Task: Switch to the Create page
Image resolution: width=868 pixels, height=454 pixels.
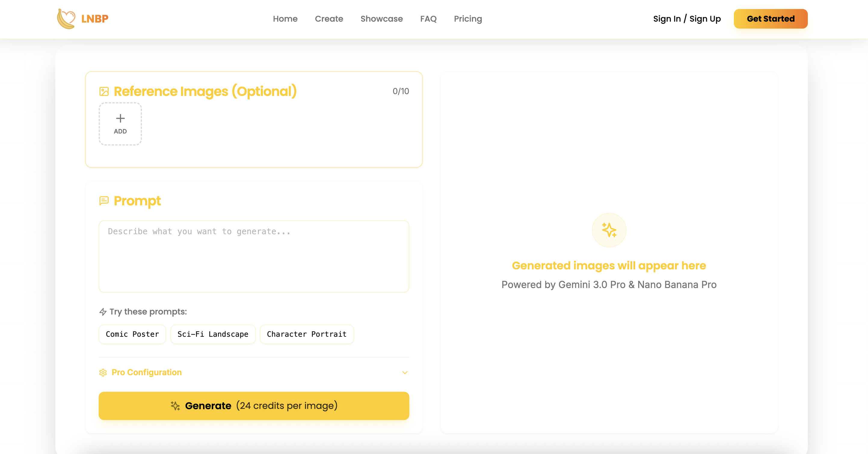Action: (x=329, y=19)
